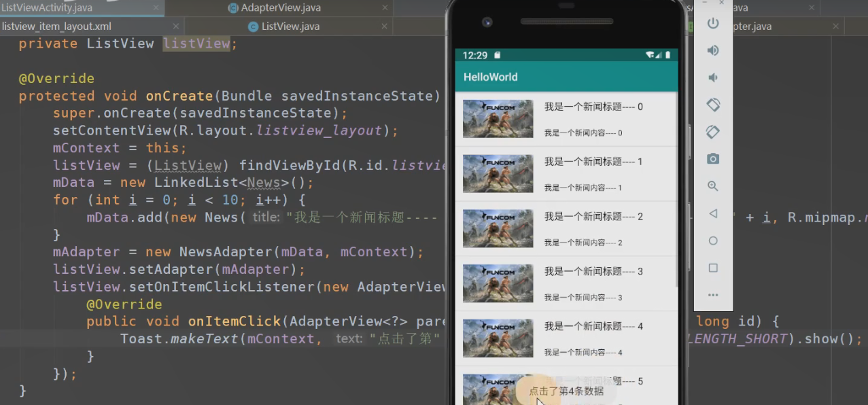868x405 pixels.
Task: Click the onCreate method name in code
Action: [x=179, y=96]
